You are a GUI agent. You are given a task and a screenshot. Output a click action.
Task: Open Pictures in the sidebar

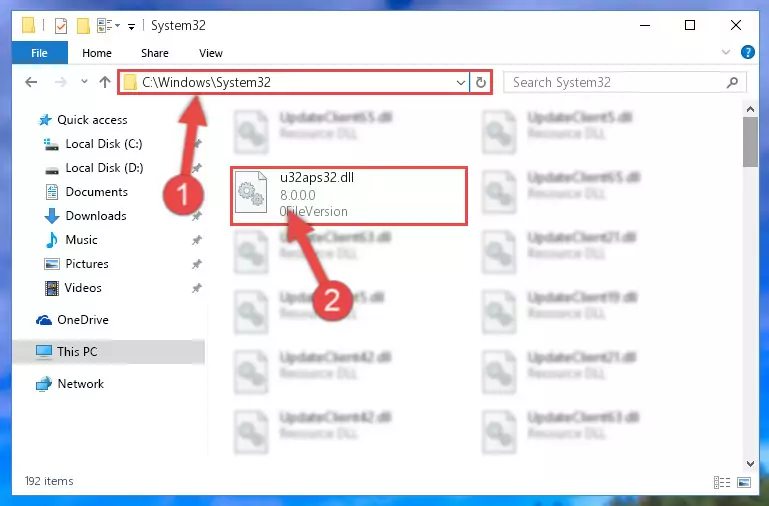coord(87,264)
